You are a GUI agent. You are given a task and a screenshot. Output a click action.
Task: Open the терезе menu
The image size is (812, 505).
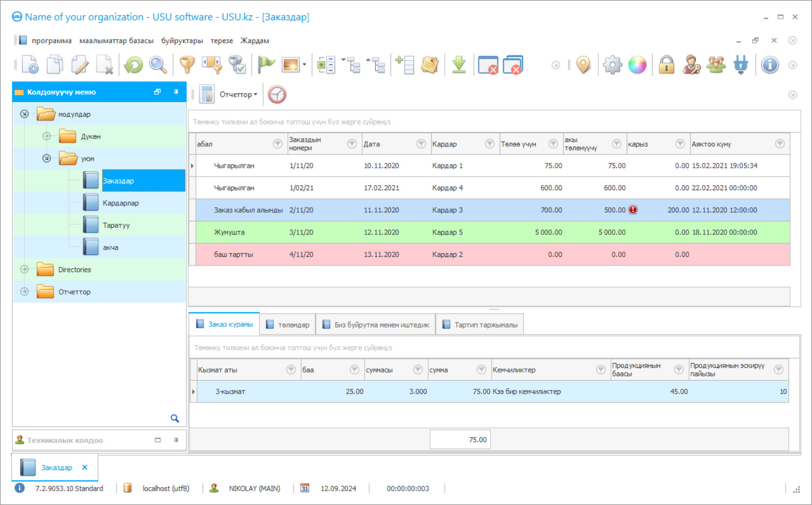click(x=222, y=41)
